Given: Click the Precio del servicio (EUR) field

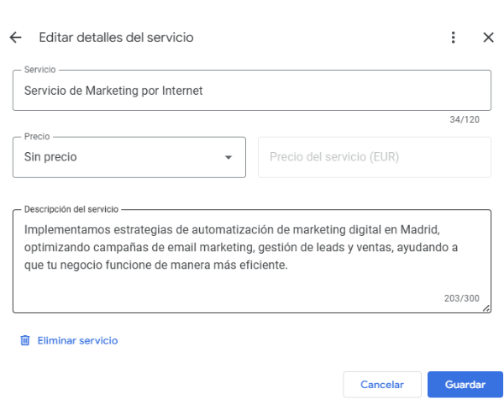Looking at the screenshot, I should point(375,157).
